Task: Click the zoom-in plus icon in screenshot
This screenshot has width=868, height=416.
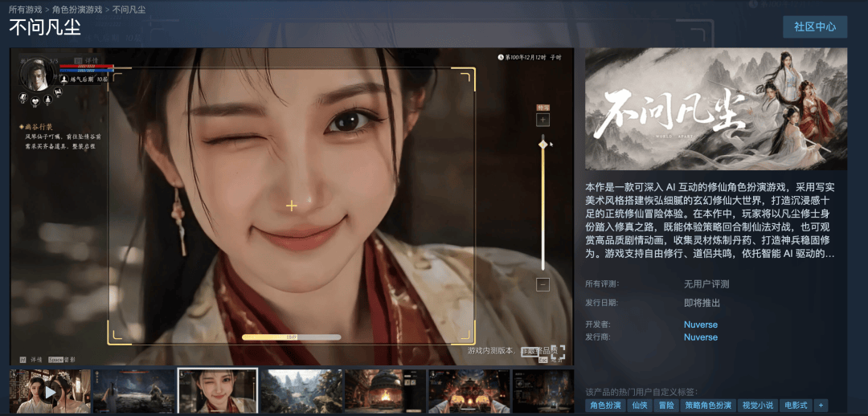Action: [x=542, y=120]
